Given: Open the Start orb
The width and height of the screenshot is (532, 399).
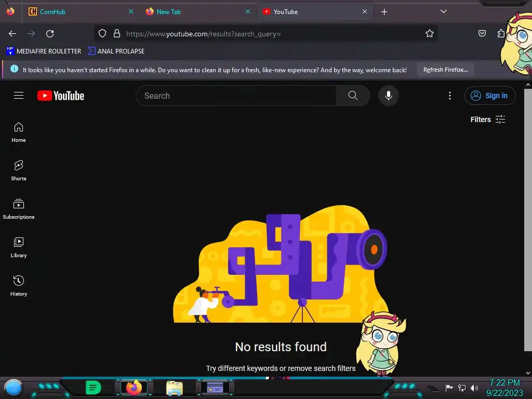Looking at the screenshot, I should coord(14,388).
